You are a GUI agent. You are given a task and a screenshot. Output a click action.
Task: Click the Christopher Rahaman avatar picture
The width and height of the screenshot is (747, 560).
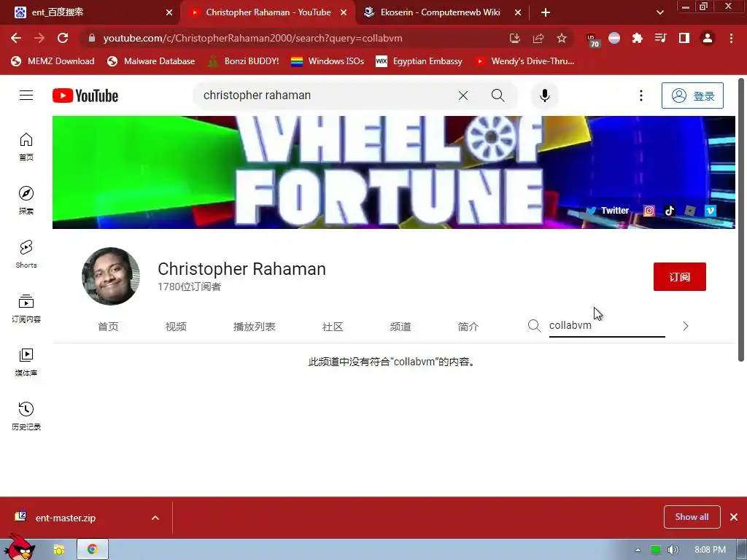point(111,276)
